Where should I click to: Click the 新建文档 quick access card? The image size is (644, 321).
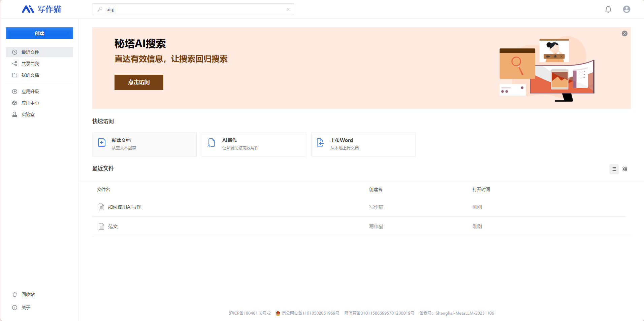pyautogui.click(x=144, y=144)
